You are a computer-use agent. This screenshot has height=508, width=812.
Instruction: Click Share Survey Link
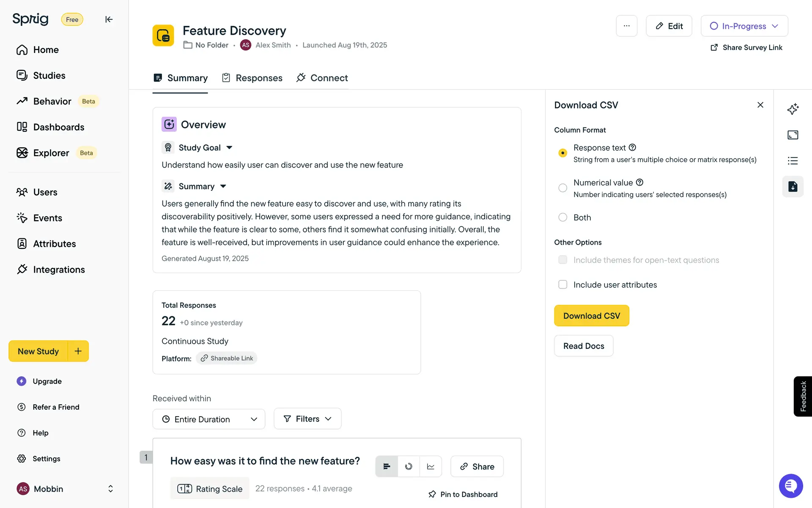746,47
